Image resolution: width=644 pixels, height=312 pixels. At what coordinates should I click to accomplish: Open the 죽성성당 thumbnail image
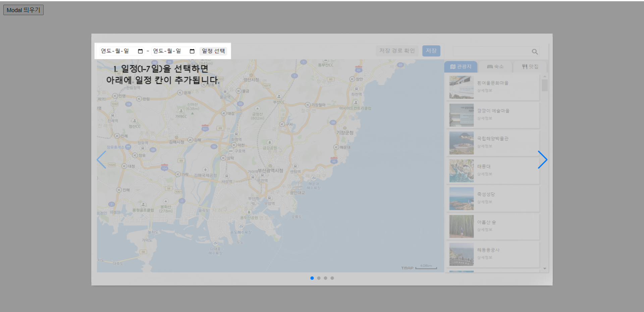(x=462, y=199)
